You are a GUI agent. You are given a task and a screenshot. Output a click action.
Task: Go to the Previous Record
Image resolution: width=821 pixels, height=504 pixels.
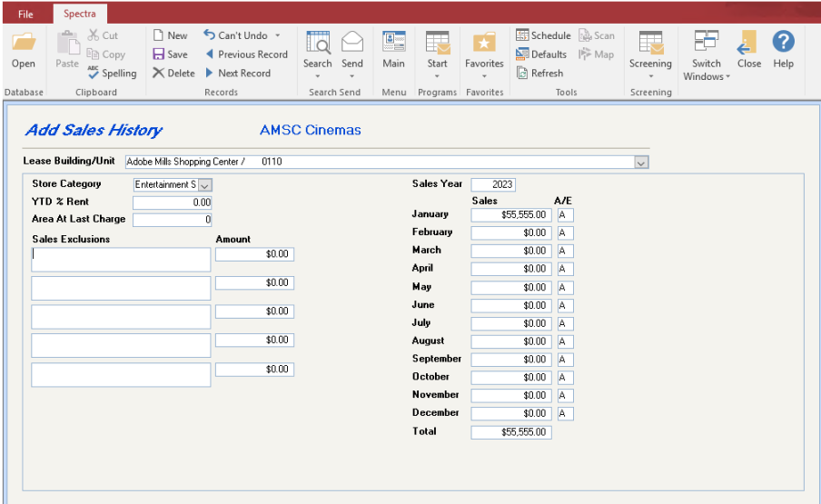click(246, 54)
